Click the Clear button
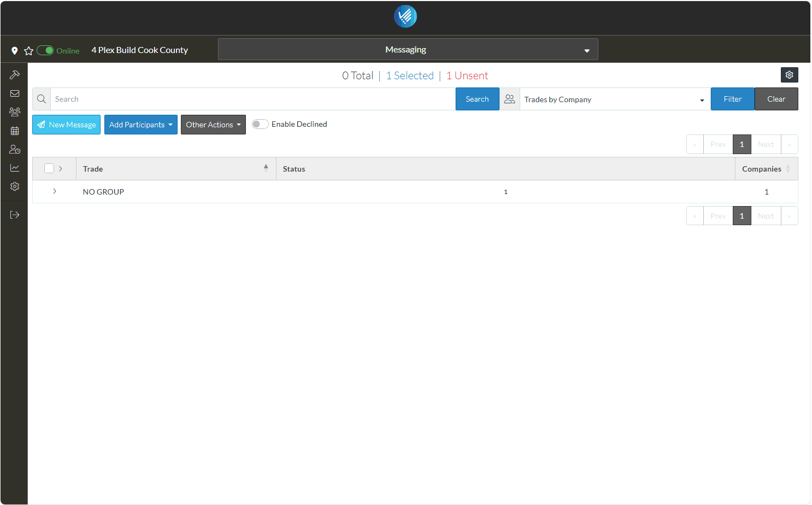Screen dimensions: 812x505 (776, 99)
